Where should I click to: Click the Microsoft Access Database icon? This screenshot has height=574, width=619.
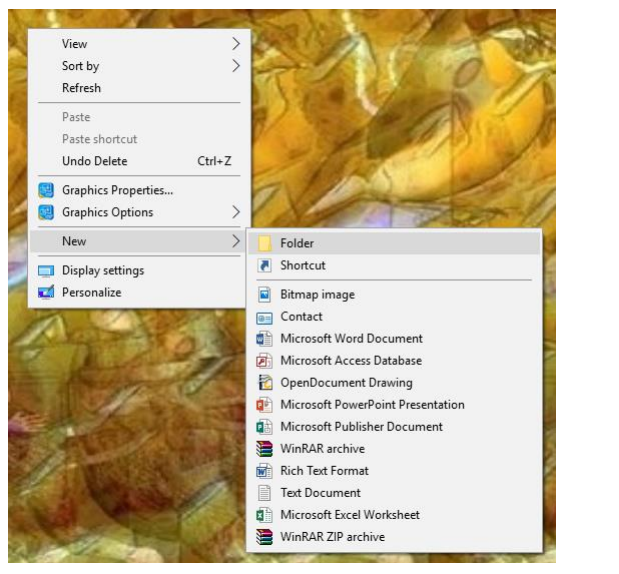(x=264, y=361)
